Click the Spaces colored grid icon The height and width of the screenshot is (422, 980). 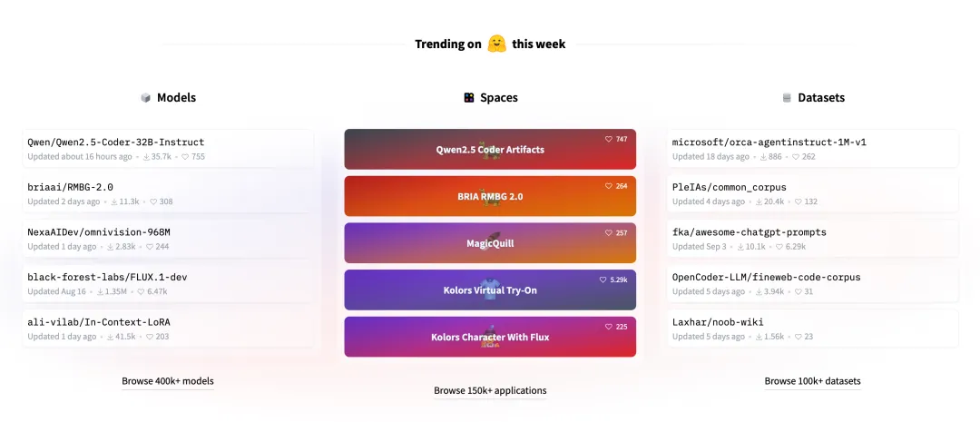[x=469, y=97]
